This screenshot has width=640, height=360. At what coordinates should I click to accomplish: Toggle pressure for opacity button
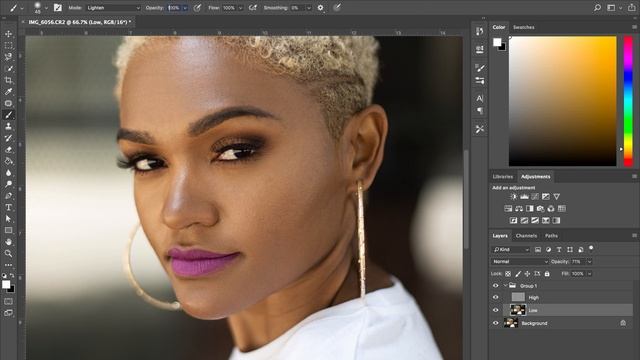point(197,7)
